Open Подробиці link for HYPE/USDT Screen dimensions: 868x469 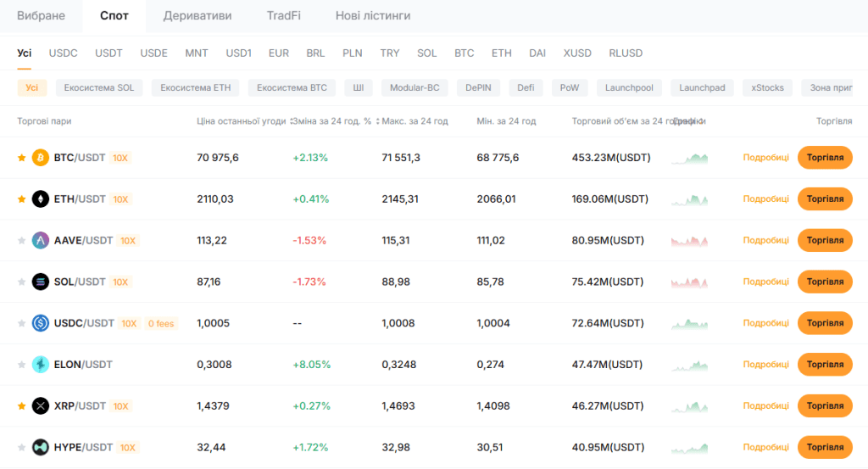[765, 447]
